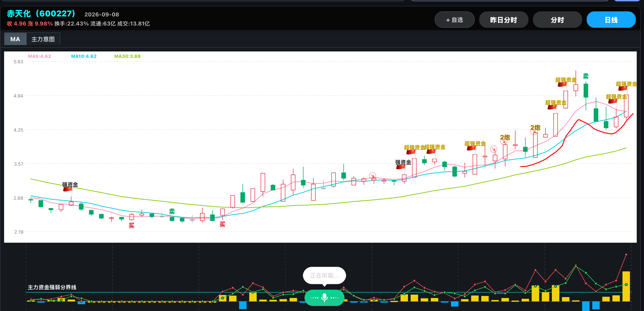Click the MA30:3.88 legend label

127,56
